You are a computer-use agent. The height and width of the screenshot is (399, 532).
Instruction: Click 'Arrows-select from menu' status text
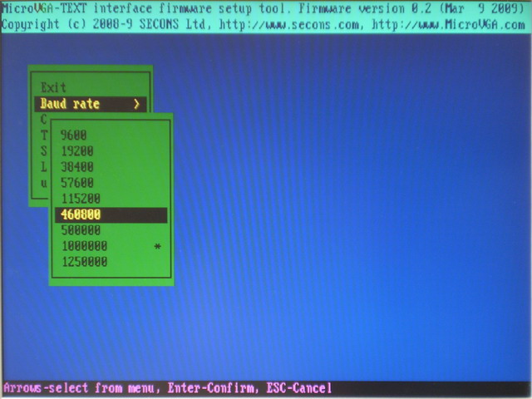[78, 388]
